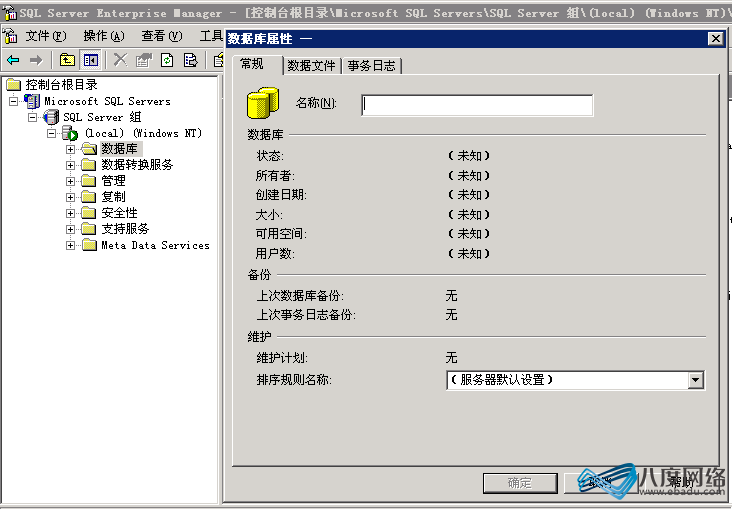Click the Up one level folder icon

point(67,60)
